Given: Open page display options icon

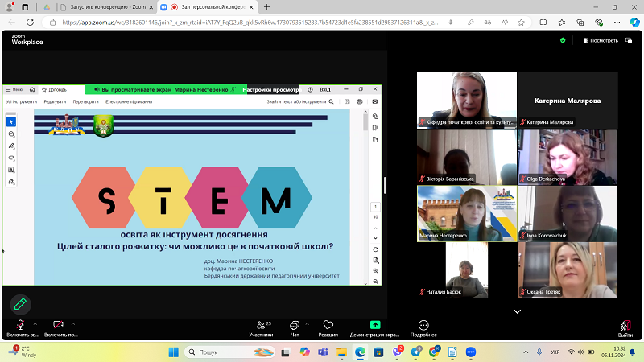Looking at the screenshot, I should [x=375, y=260].
